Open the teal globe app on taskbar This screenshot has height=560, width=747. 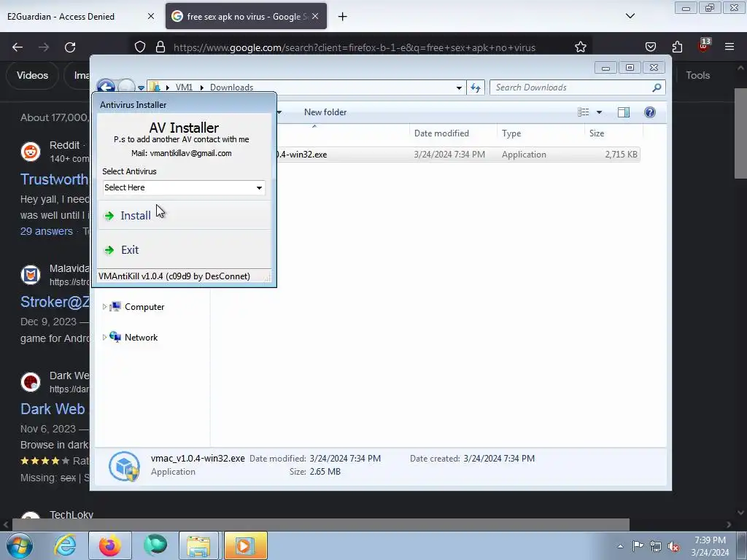pyautogui.click(x=155, y=545)
